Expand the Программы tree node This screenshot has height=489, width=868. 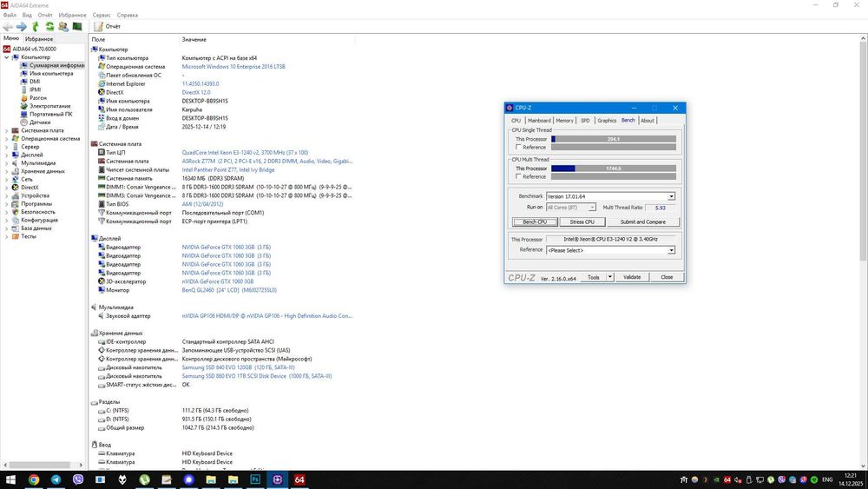[7, 204]
